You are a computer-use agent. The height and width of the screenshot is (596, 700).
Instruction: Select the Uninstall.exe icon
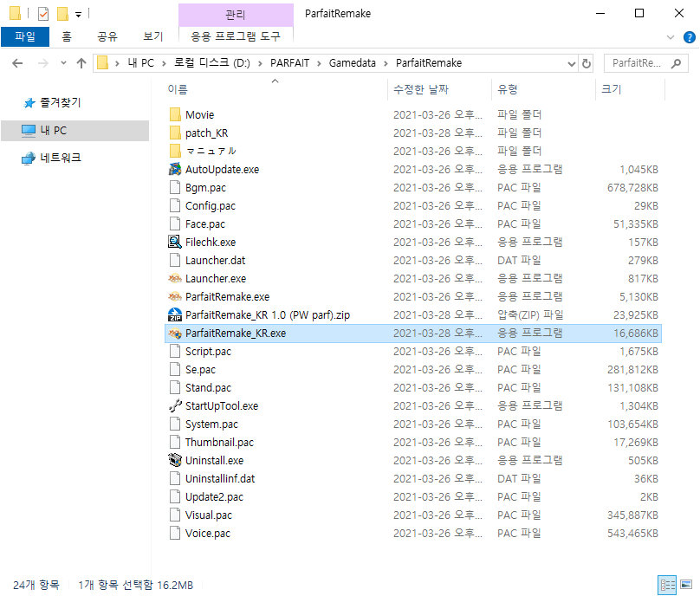click(x=175, y=460)
